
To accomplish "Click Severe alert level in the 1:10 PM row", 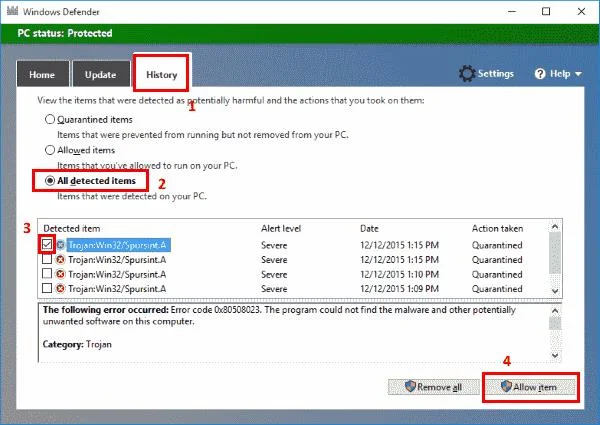I will [x=274, y=274].
